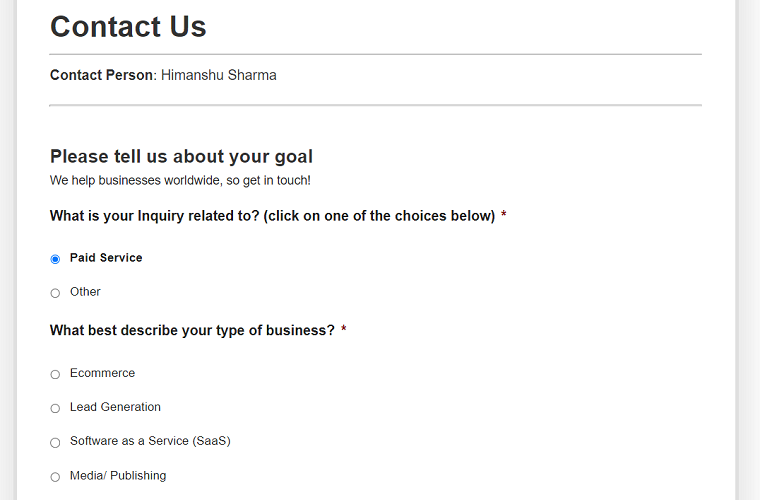Select the Paid Service radio button
The width and height of the screenshot is (760, 500).
pyautogui.click(x=55, y=259)
